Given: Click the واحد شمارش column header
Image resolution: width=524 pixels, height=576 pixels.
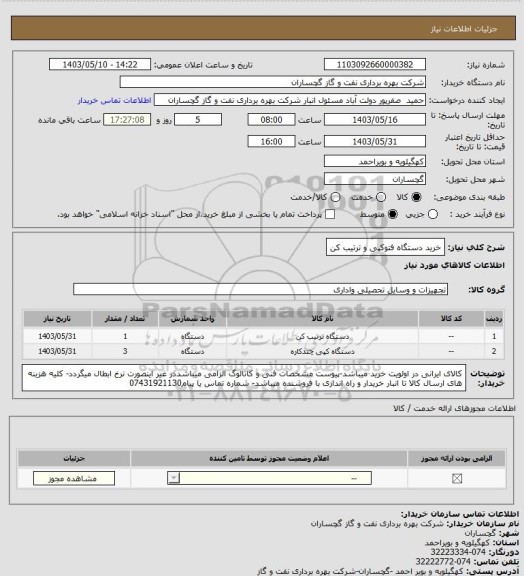Looking at the screenshot, I should pyautogui.click(x=193, y=318).
